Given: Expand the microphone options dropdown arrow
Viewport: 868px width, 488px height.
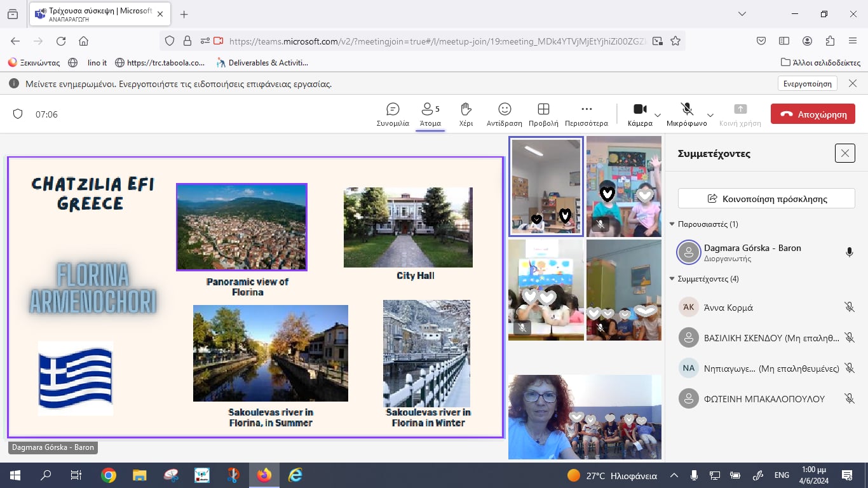Looking at the screenshot, I should (x=710, y=115).
